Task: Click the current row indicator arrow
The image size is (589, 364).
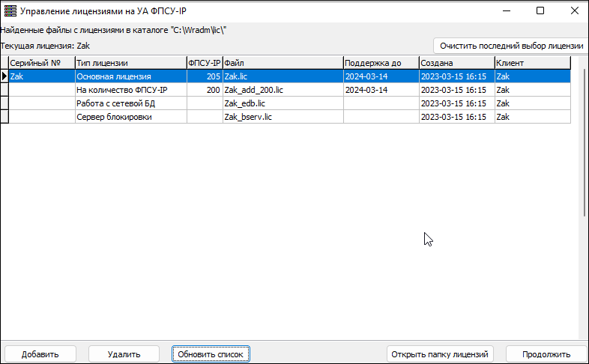Action: coord(4,76)
